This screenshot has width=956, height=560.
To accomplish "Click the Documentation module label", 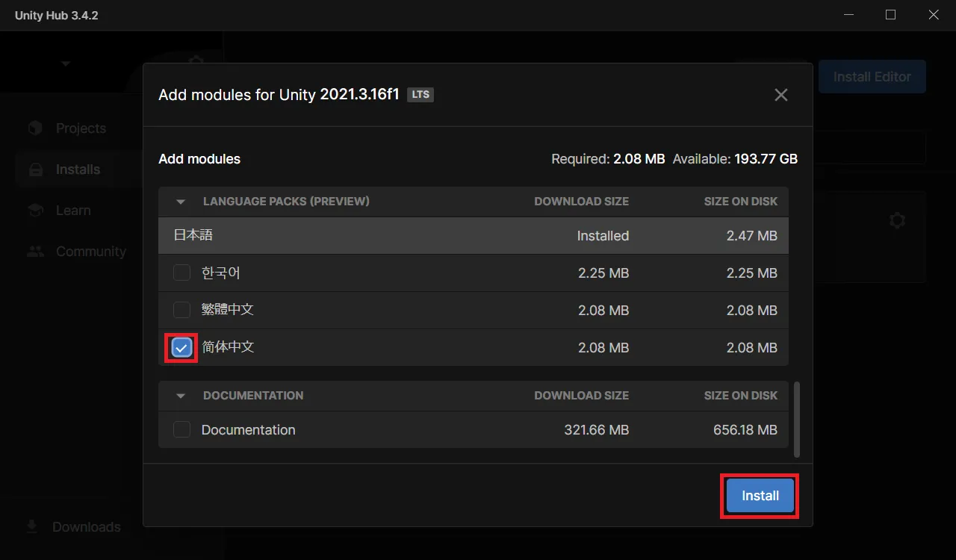I will (x=249, y=430).
